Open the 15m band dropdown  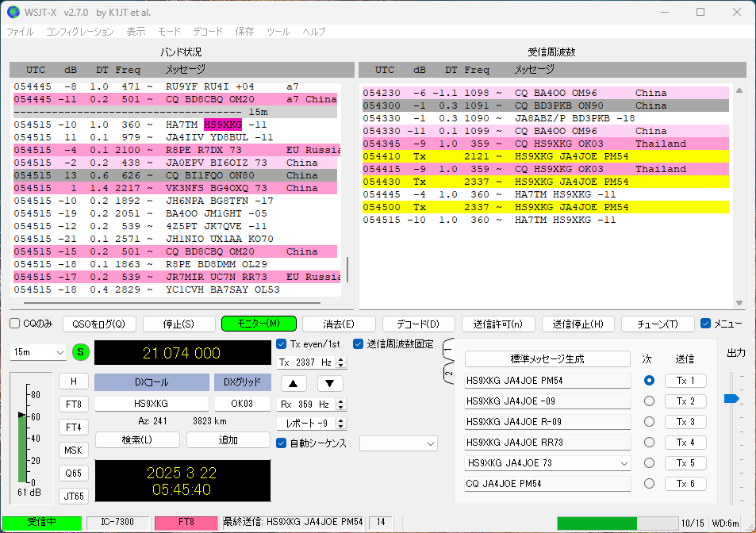[38, 352]
